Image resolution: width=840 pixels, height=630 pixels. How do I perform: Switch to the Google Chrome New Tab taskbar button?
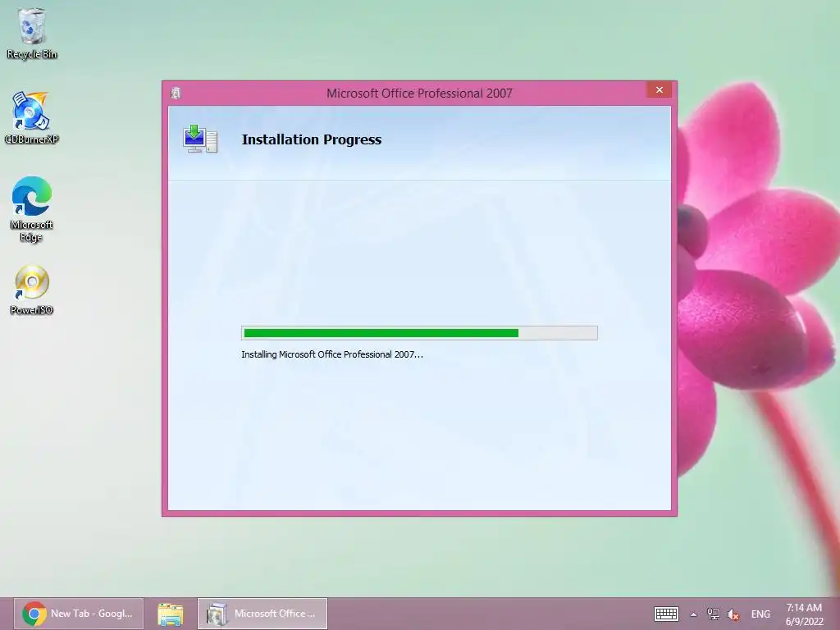click(x=79, y=614)
